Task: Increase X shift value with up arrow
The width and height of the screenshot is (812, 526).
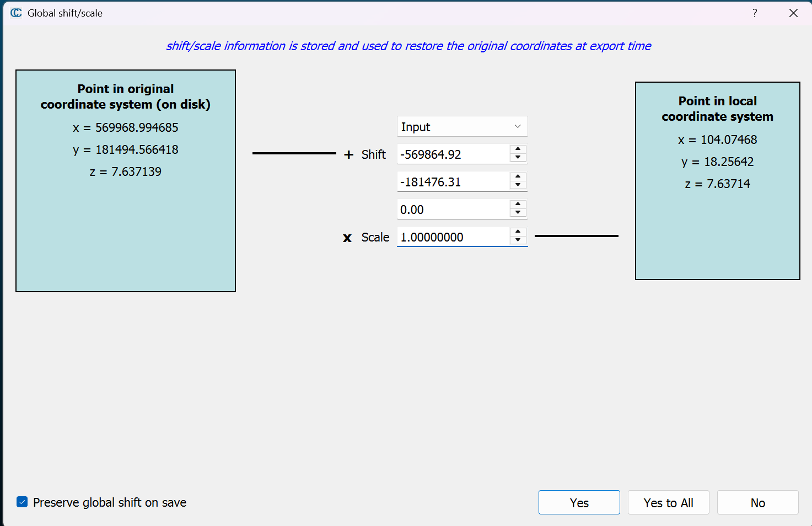Action: pos(518,149)
